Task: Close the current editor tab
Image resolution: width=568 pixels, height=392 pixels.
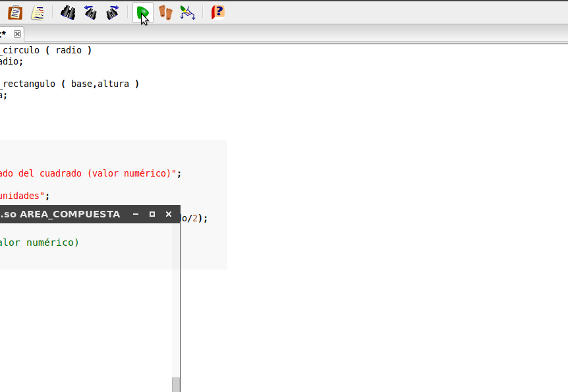Action: click(x=17, y=34)
